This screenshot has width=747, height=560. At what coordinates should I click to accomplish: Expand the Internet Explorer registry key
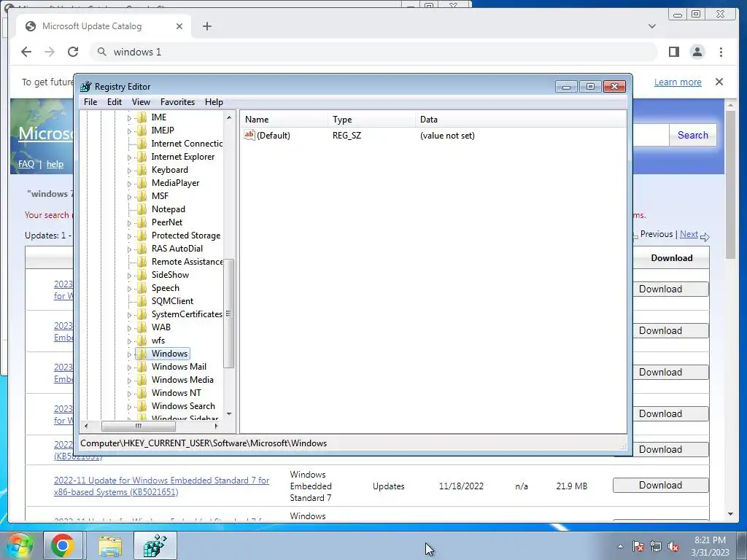coord(129,157)
